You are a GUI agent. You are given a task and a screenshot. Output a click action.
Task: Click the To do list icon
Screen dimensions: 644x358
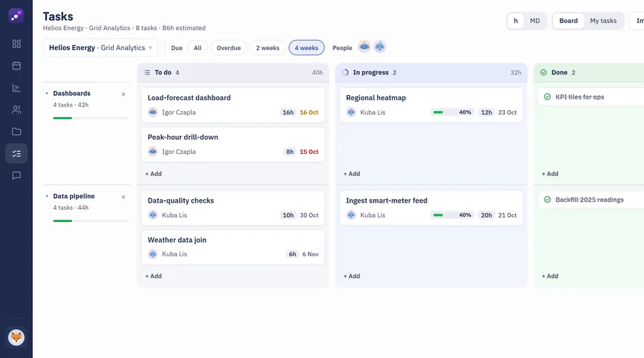[x=147, y=72]
